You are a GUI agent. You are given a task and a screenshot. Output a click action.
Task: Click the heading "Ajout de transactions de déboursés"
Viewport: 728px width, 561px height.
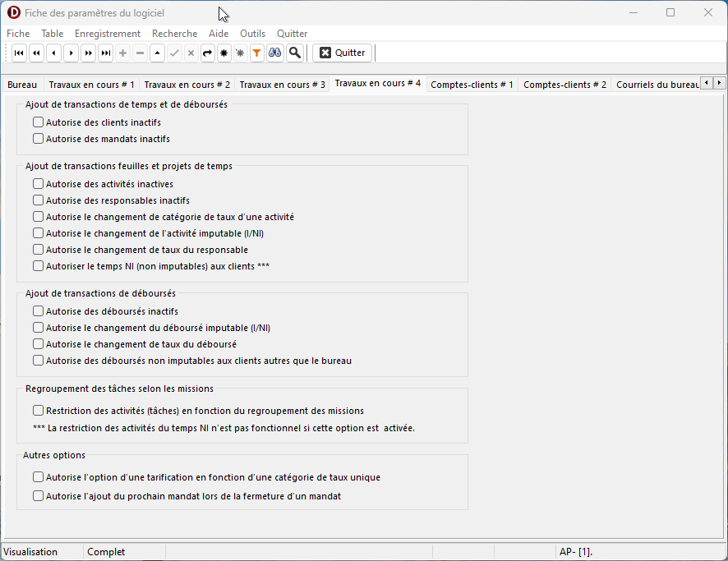(101, 293)
